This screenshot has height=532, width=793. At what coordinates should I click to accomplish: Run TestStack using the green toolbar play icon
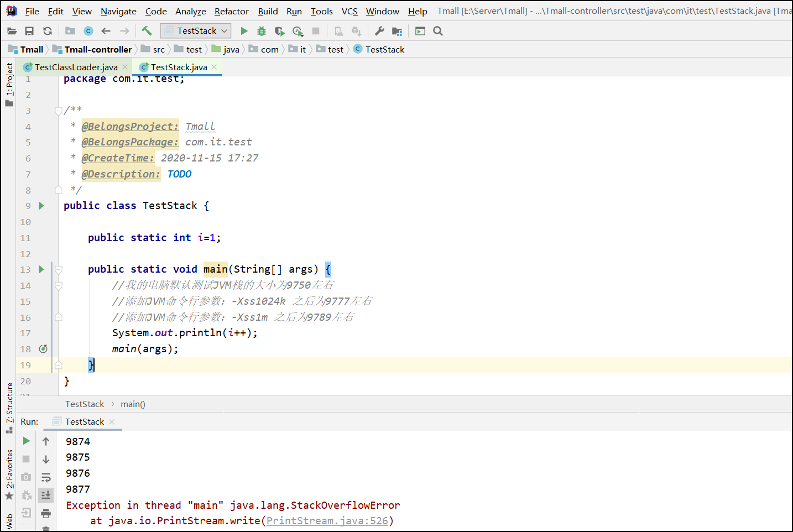pyautogui.click(x=244, y=31)
